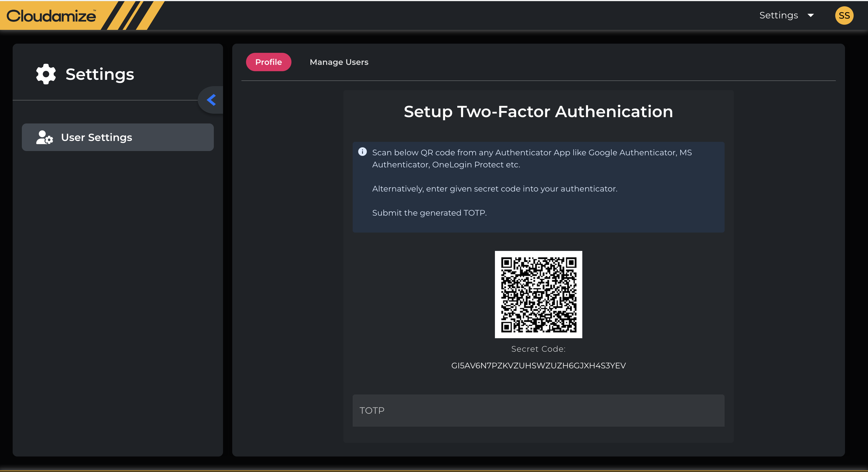Click the secret code string GI5AV6N7PZKV...
Screen dimensions: 868x472
pyautogui.click(x=538, y=365)
